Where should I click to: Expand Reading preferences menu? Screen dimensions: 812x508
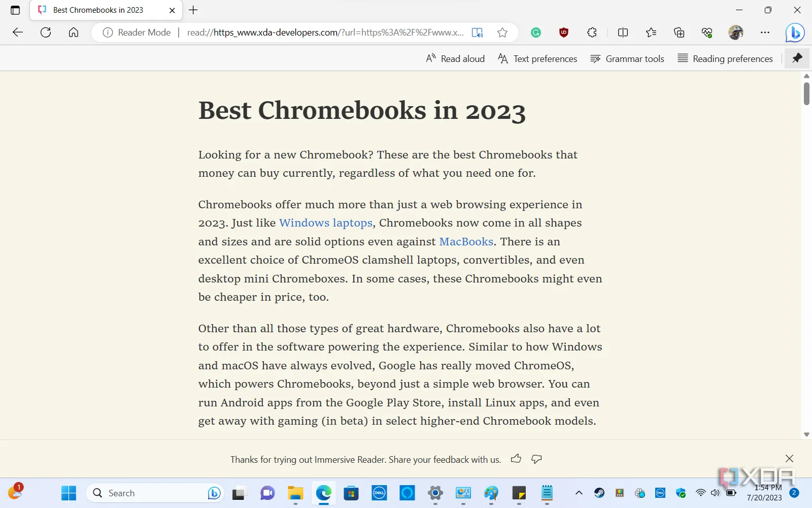point(725,59)
